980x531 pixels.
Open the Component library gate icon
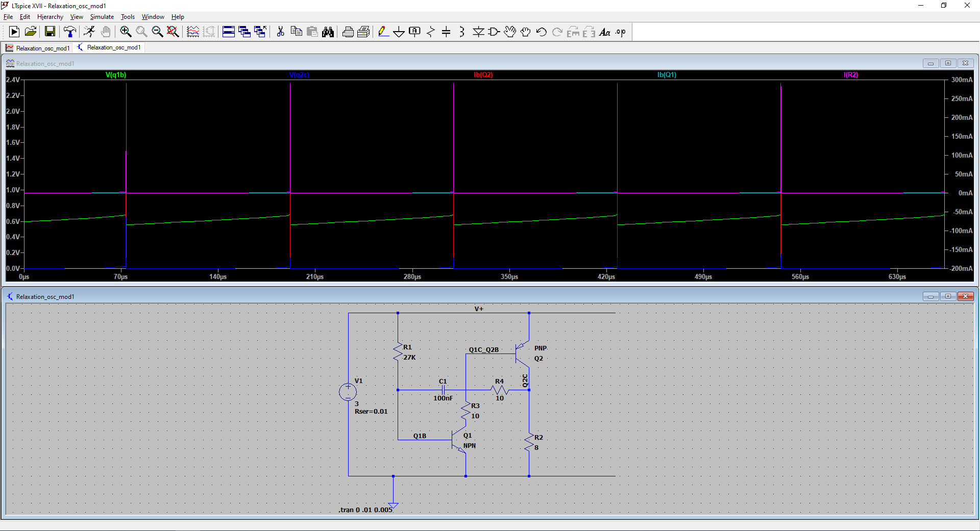[x=494, y=32]
